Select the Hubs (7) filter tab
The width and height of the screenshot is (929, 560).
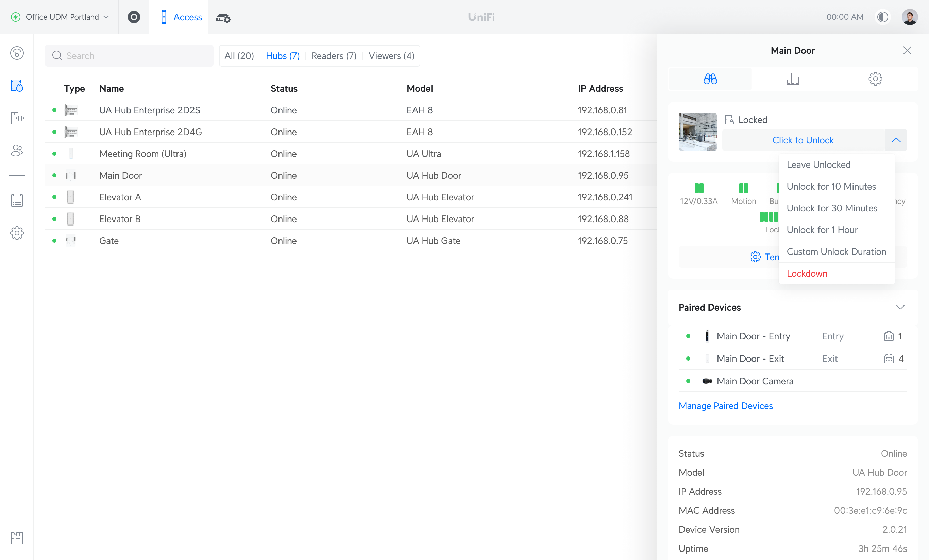coord(283,56)
